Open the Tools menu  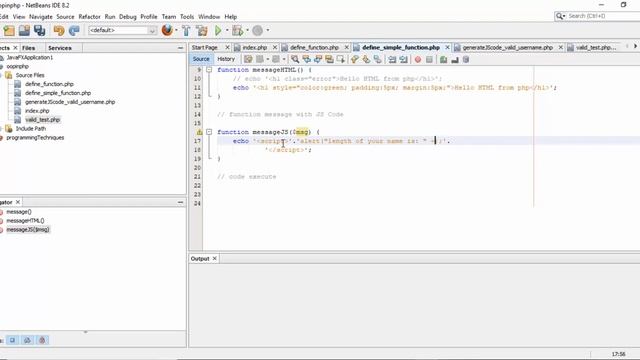187,17
